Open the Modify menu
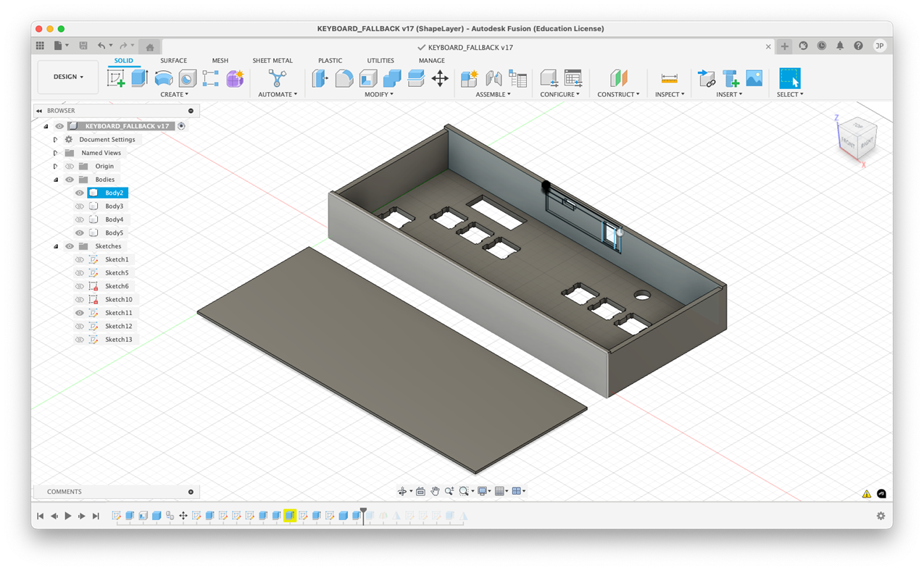 (x=378, y=94)
